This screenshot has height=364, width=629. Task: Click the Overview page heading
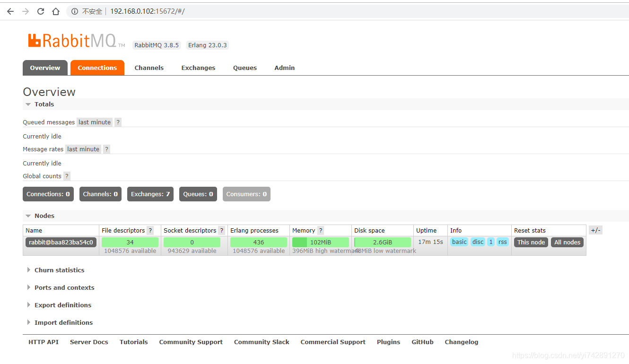tap(49, 92)
